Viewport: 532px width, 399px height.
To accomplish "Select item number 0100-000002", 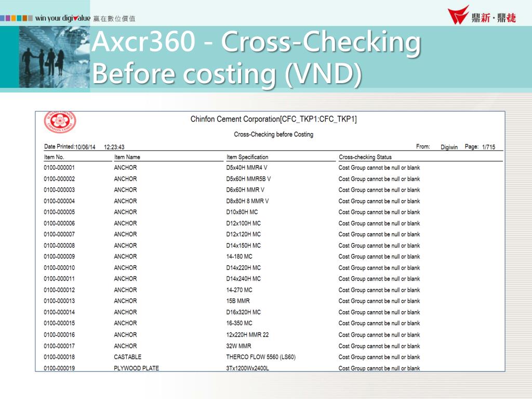I will click(x=59, y=179).
